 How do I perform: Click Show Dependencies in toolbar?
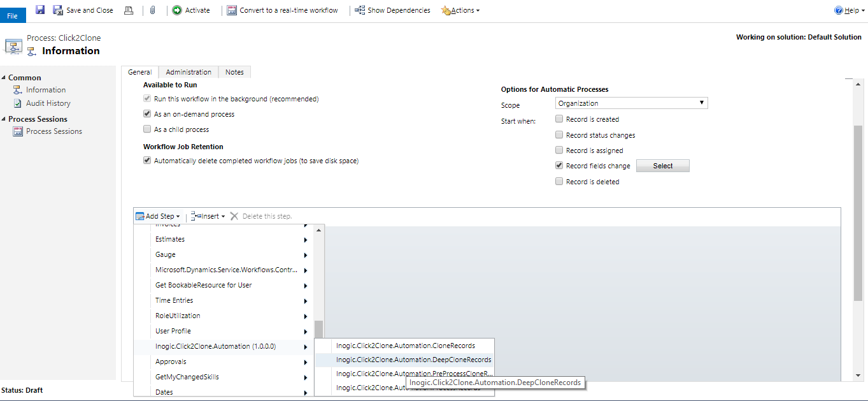tap(392, 10)
